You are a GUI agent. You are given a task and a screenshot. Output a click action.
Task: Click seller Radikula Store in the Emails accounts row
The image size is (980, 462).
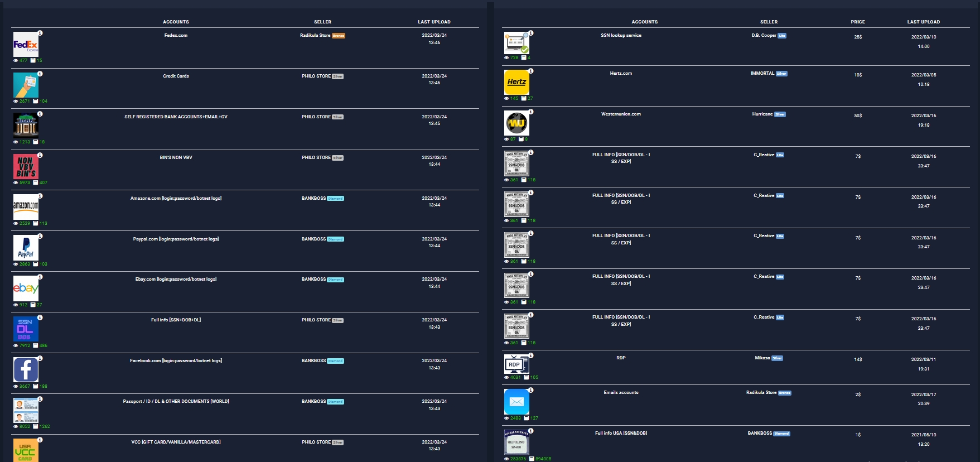[761, 392]
